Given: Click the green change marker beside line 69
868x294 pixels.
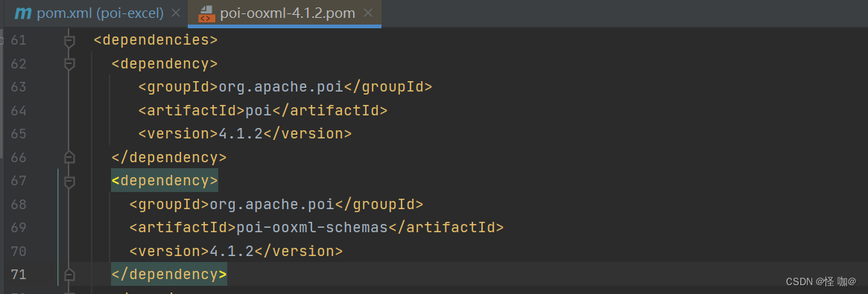Looking at the screenshot, I should point(57,228).
